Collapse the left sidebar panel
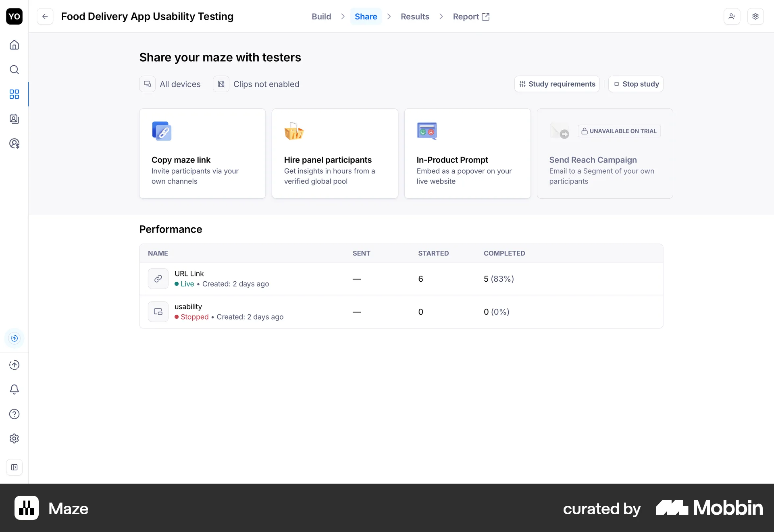Screen dimensions: 774x532 point(14,468)
